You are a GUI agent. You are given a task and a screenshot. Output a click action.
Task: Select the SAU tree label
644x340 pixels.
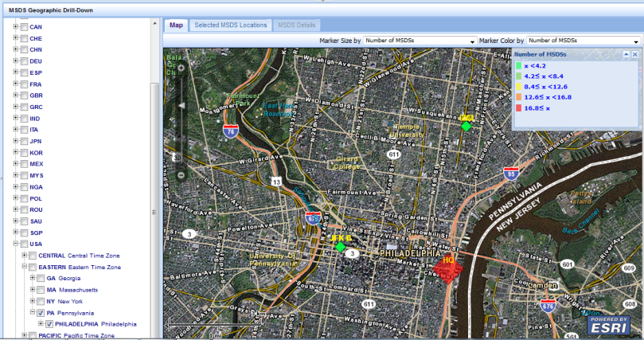coord(36,221)
